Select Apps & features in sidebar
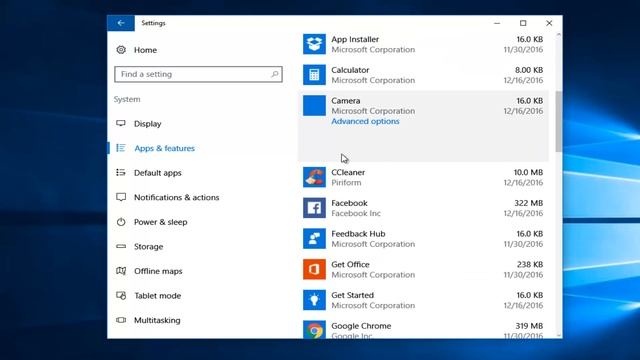This screenshot has height=360, width=640. [x=164, y=148]
